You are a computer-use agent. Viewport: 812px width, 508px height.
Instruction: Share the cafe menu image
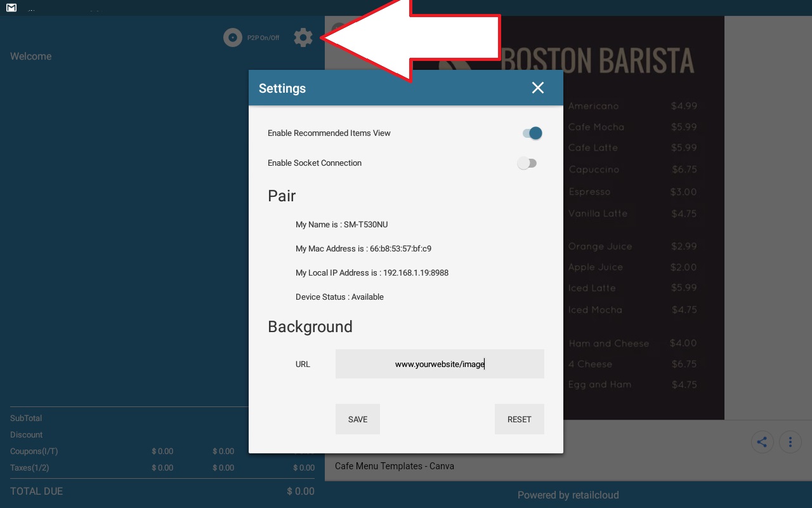tap(762, 442)
